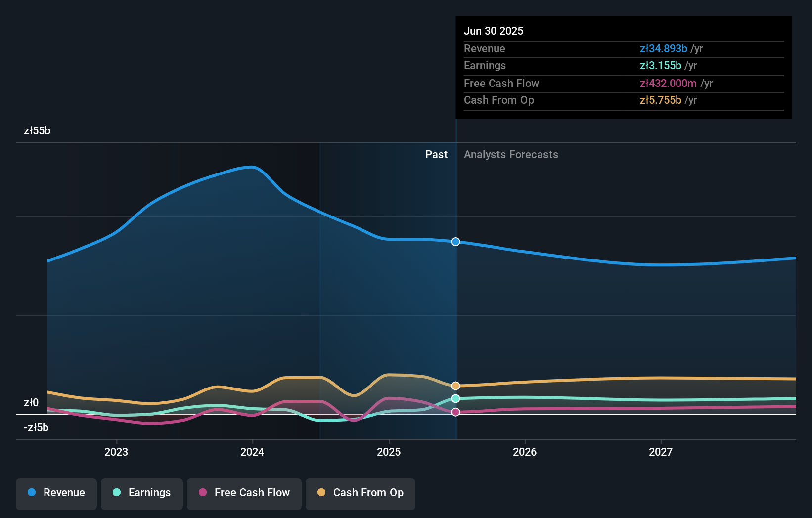Click the pink Free Cash Flow legend dot
The width and height of the screenshot is (812, 518).
click(202, 493)
